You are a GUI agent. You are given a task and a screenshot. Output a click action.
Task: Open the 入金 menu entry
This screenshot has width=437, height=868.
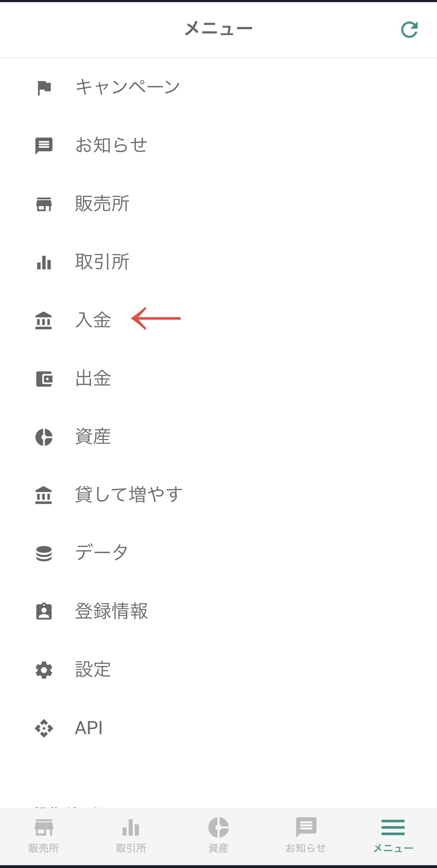[218, 320]
